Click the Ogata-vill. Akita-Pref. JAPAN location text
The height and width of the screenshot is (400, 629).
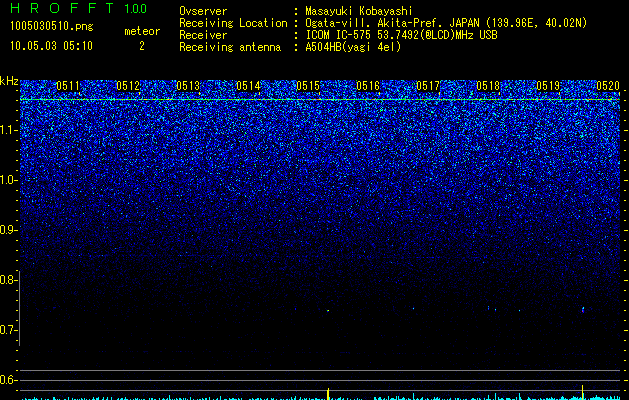[x=446, y=23]
